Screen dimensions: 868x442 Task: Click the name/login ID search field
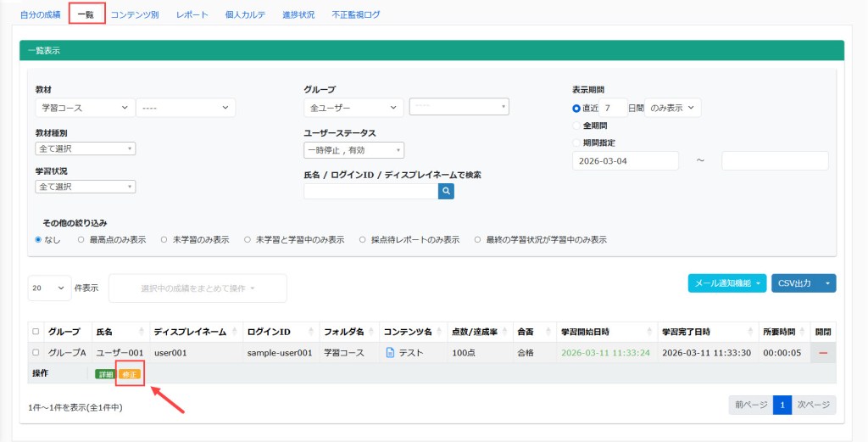pyautogui.click(x=370, y=192)
